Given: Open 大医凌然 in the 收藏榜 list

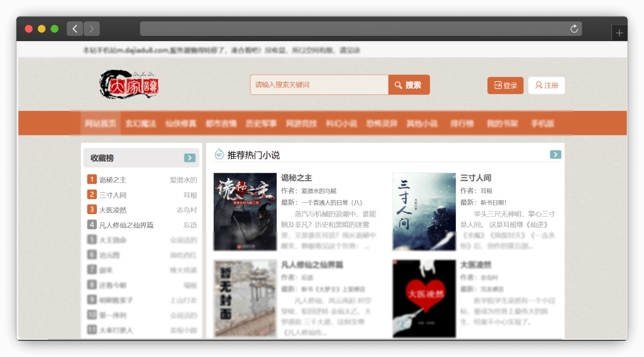Looking at the screenshot, I should (x=113, y=210).
